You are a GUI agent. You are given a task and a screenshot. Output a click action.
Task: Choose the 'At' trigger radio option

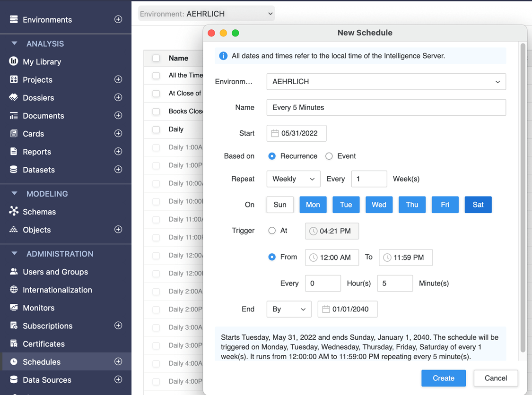click(272, 231)
